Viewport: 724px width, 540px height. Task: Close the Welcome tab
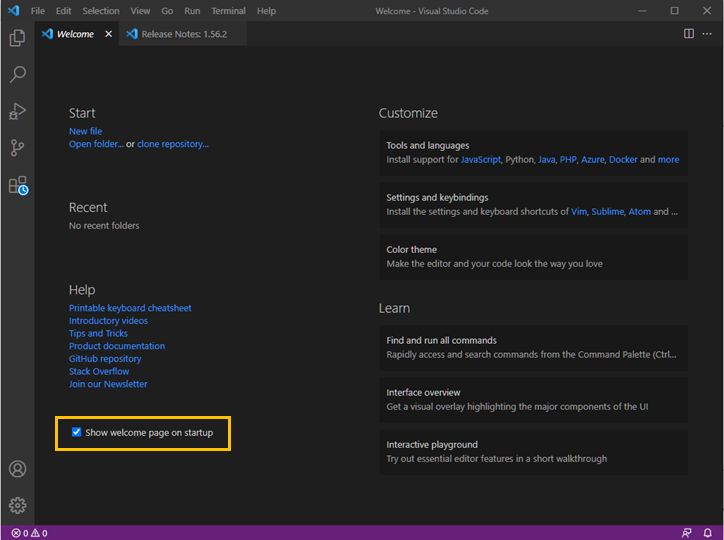(x=109, y=34)
